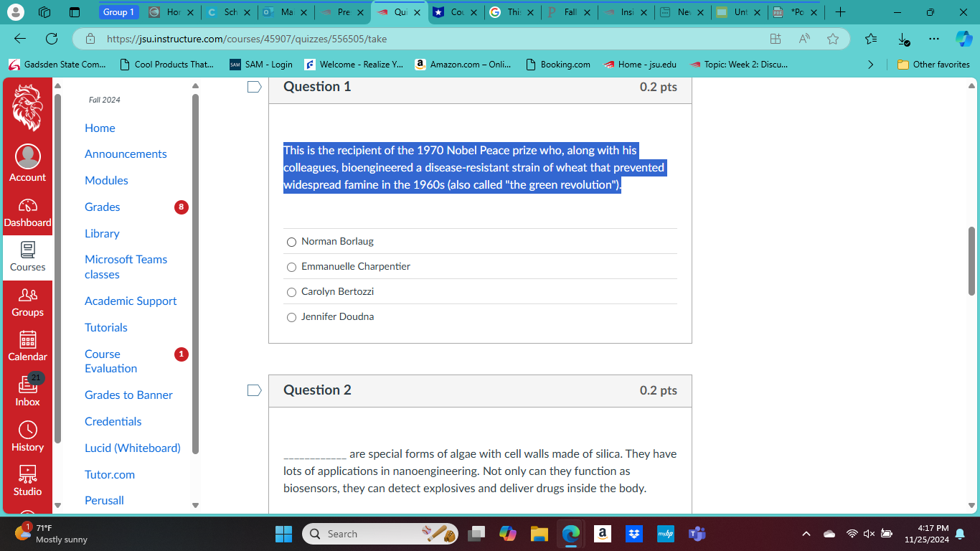Open the Academic Support link
The width and height of the screenshot is (980, 551).
point(131,301)
